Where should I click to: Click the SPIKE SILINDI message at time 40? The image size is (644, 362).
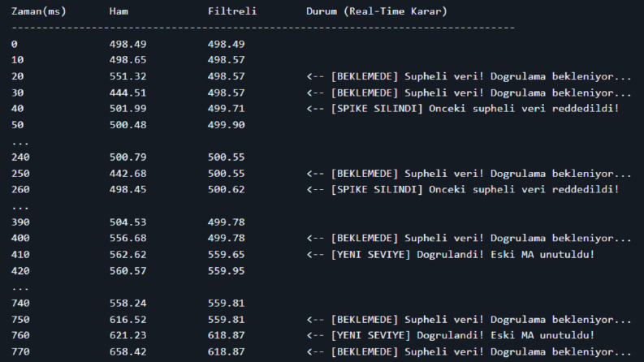pos(462,109)
